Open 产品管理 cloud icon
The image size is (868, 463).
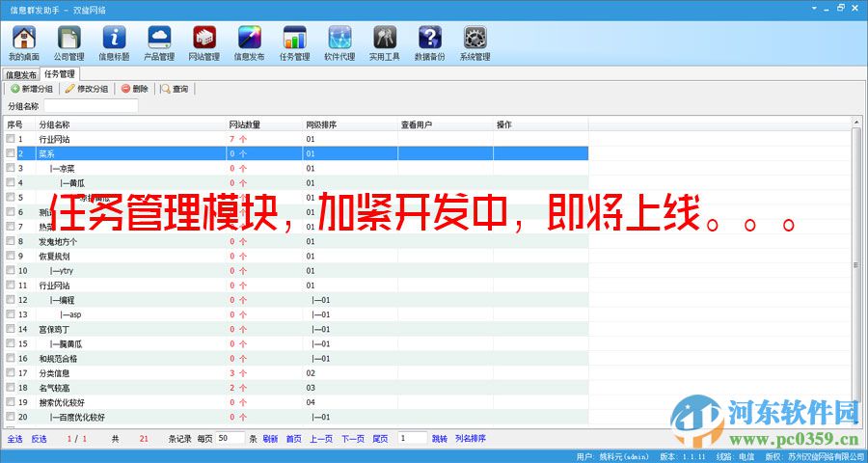pyautogui.click(x=159, y=42)
